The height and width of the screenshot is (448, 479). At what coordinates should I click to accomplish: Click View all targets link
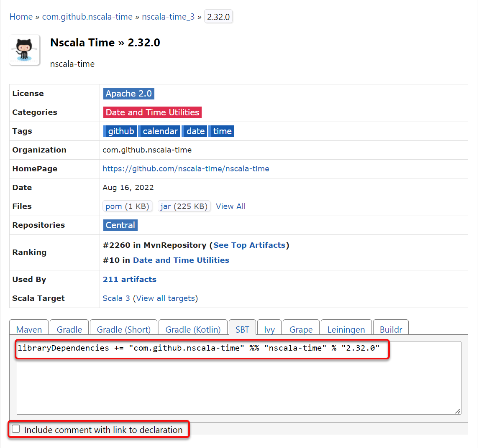click(165, 298)
